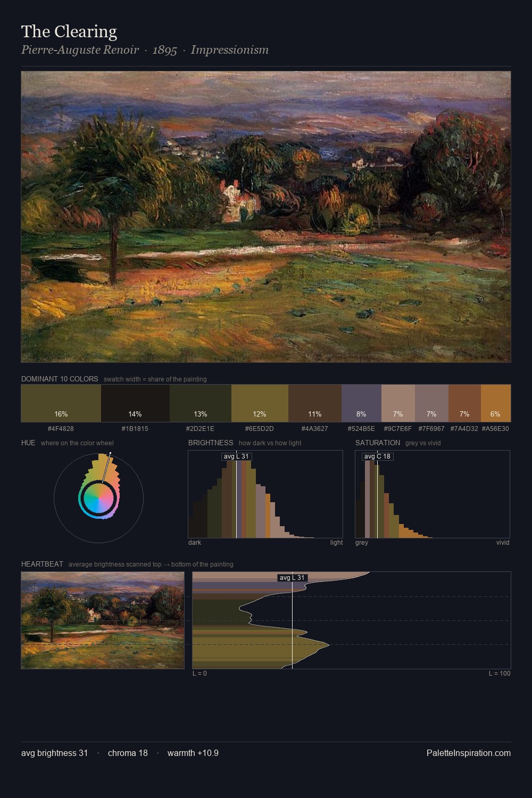
Task: Pick the #2D2E1E swatch at 13%
Action: pyautogui.click(x=201, y=403)
